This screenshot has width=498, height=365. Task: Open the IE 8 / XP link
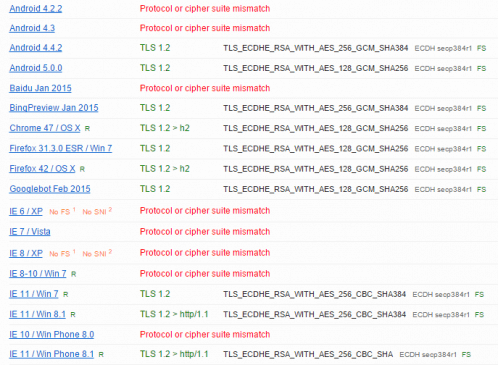coord(26,253)
